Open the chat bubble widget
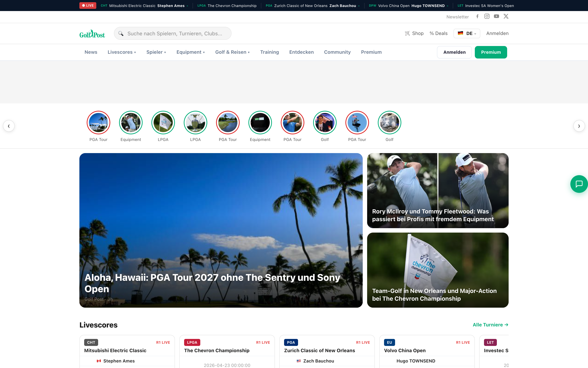 [x=579, y=184]
